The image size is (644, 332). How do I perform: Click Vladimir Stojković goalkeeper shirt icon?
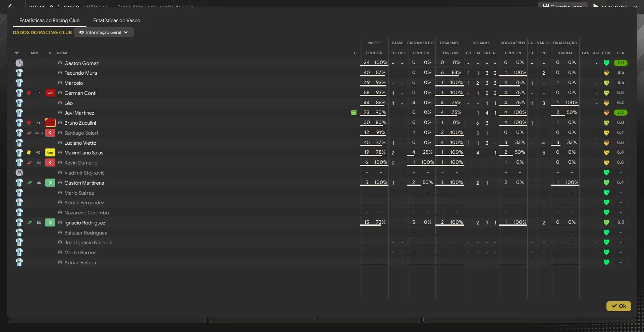pyautogui.click(x=19, y=173)
